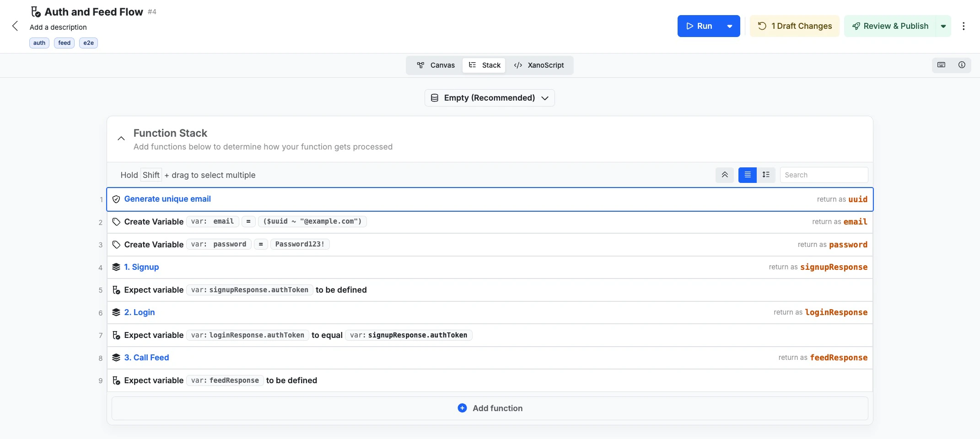
Task: Open the 2. Login step
Action: pyautogui.click(x=140, y=312)
